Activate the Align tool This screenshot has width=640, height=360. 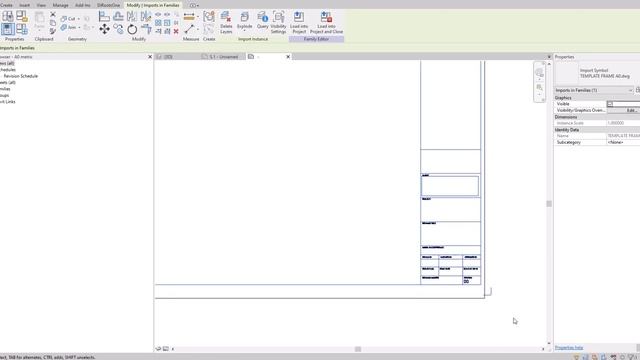pyautogui.click(x=104, y=16)
